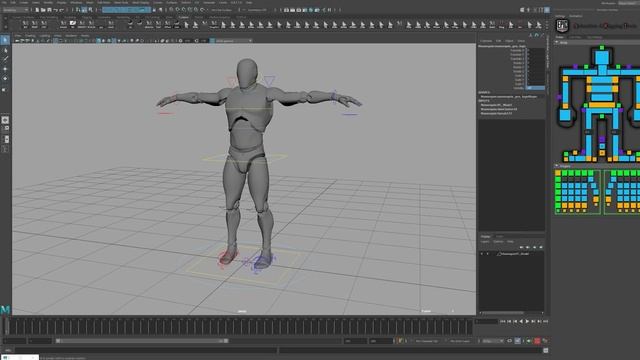Screen dimensions: 640x360
Task: Click the New Scene icon on status line
Action: point(37,10)
